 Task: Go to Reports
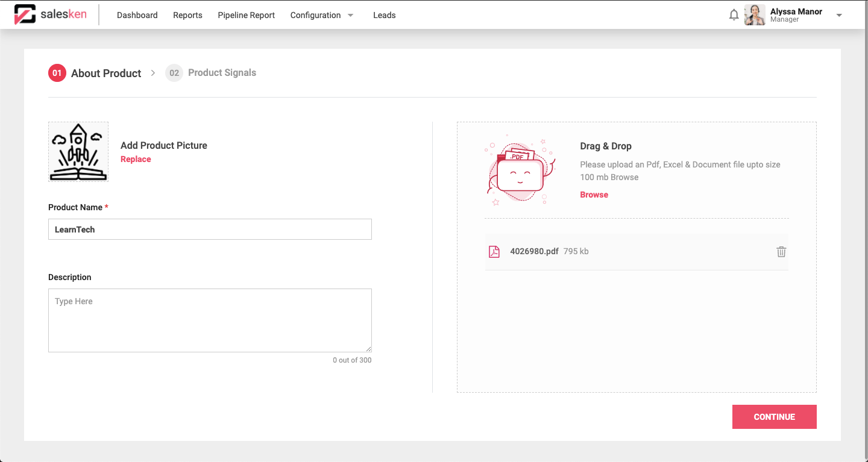[x=187, y=15]
